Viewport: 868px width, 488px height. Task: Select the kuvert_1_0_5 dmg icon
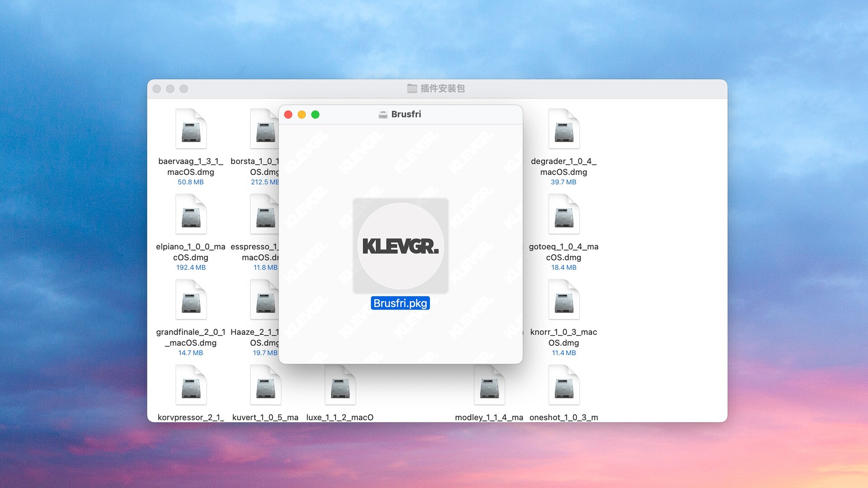pos(265,385)
